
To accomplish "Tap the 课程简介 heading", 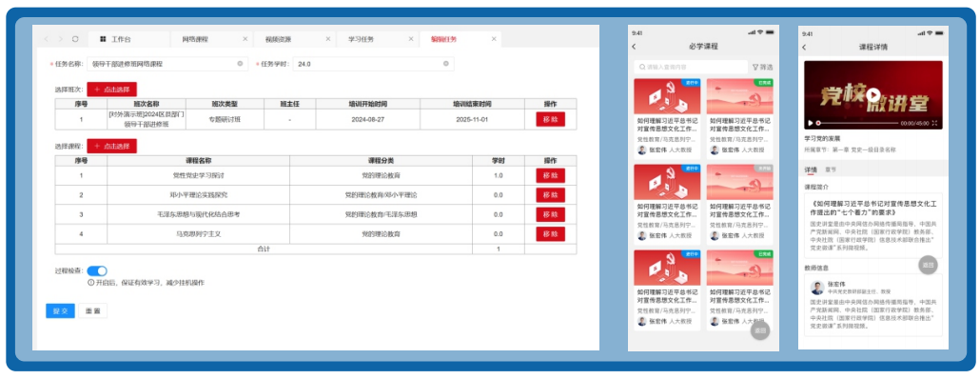I will coord(816,187).
